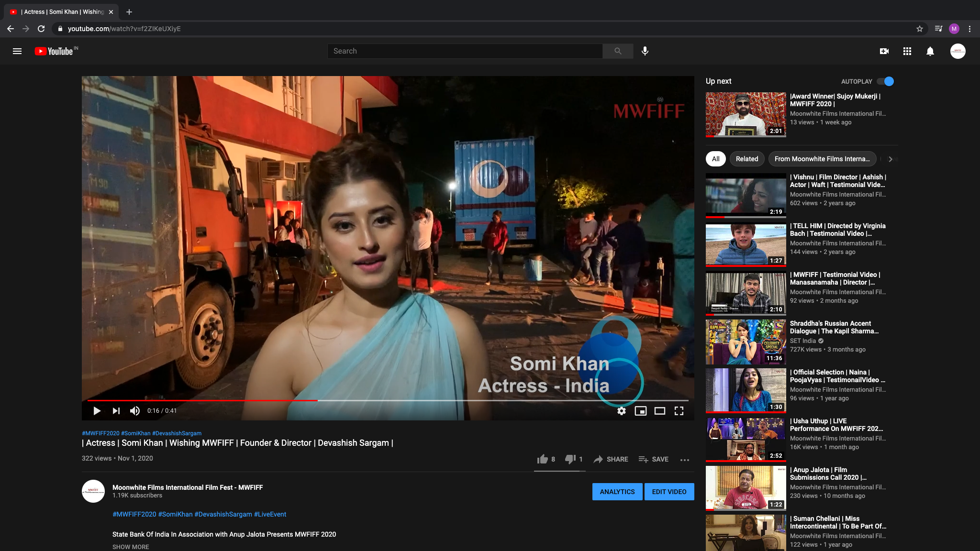
Task: Open the YouTube apps grid icon
Action: [907, 51]
